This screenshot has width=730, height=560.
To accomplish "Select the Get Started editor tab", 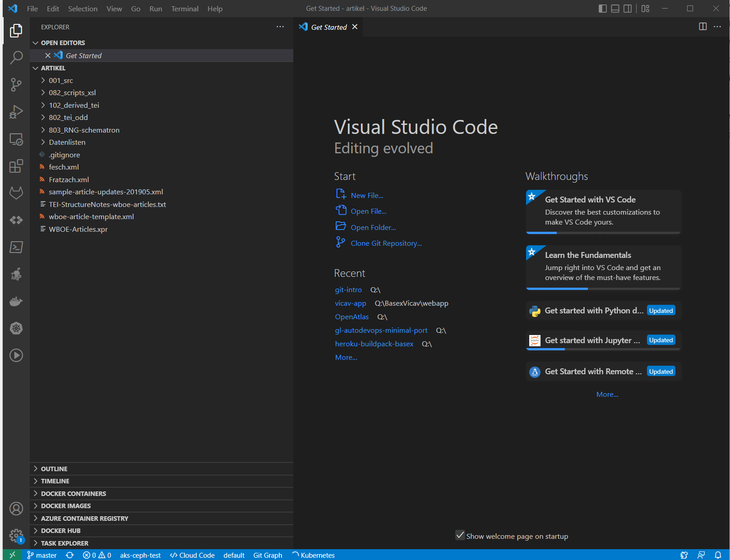I will tap(329, 27).
